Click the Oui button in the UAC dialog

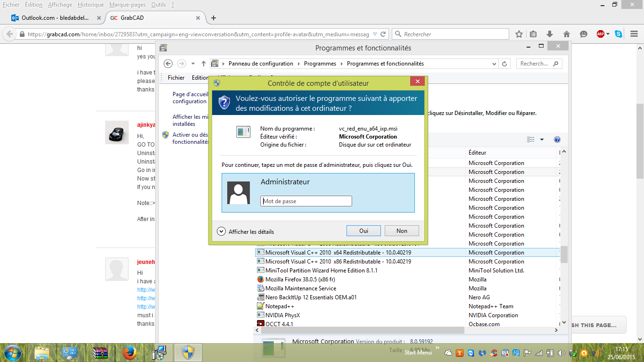pyautogui.click(x=363, y=230)
